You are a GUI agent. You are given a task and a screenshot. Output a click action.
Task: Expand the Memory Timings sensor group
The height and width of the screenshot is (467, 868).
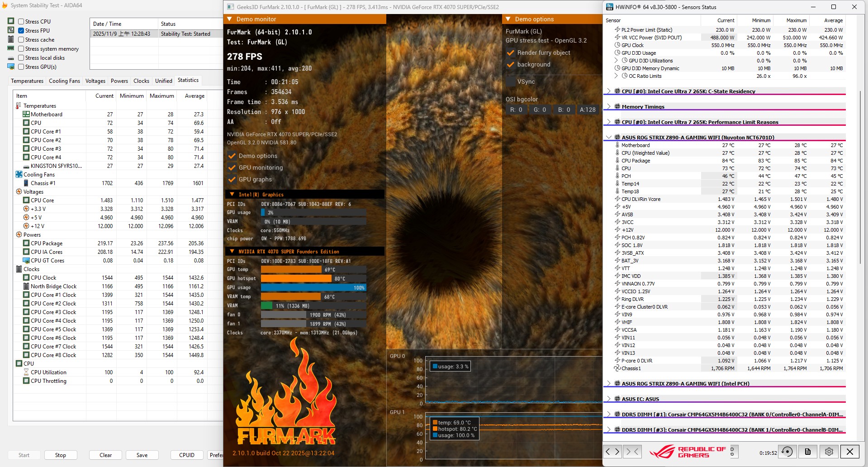click(609, 107)
